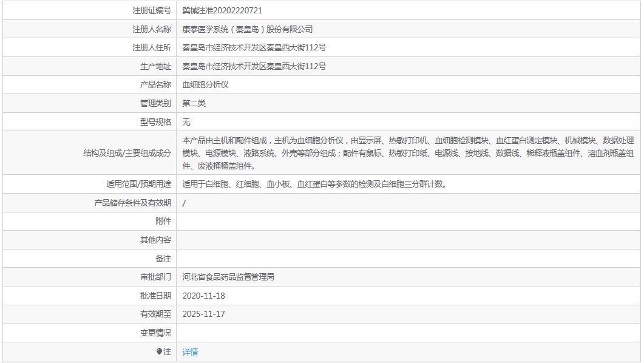Open the 详情 link
Image resolution: width=644 pixels, height=363 pixels.
point(190,352)
